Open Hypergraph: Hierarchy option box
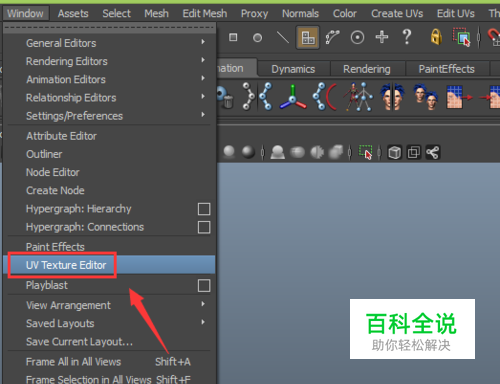Viewport: 500px width, 384px height. (204, 209)
